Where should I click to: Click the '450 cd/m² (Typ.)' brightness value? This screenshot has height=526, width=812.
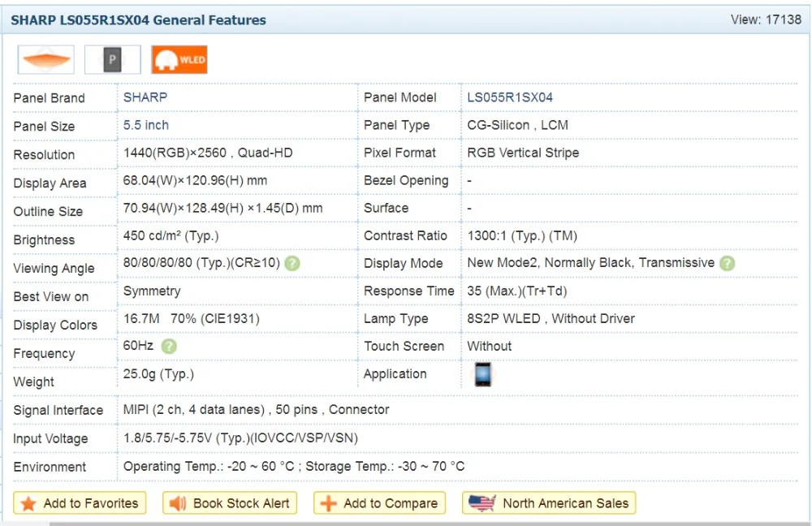click(x=171, y=235)
